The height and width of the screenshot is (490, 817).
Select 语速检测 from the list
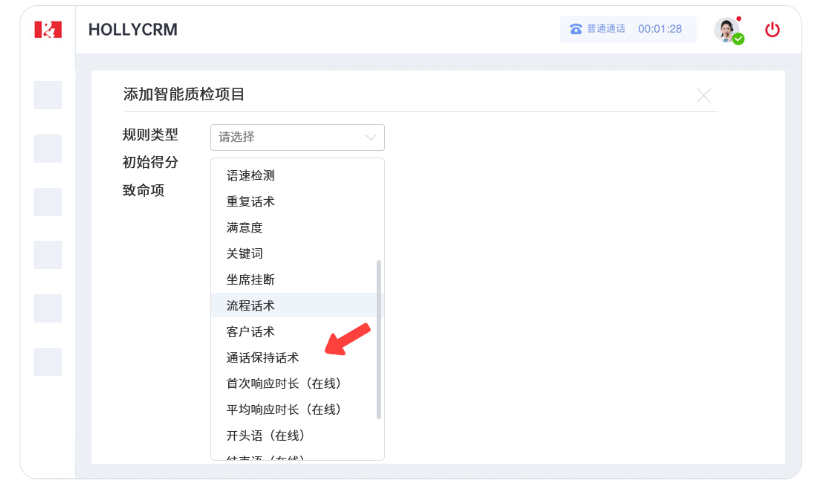[x=250, y=175]
